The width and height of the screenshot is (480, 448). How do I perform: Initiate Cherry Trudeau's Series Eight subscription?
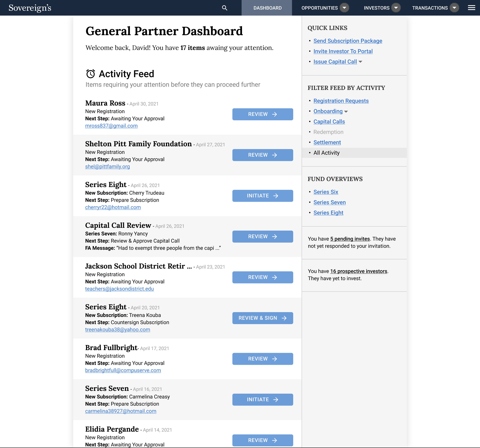click(x=262, y=196)
